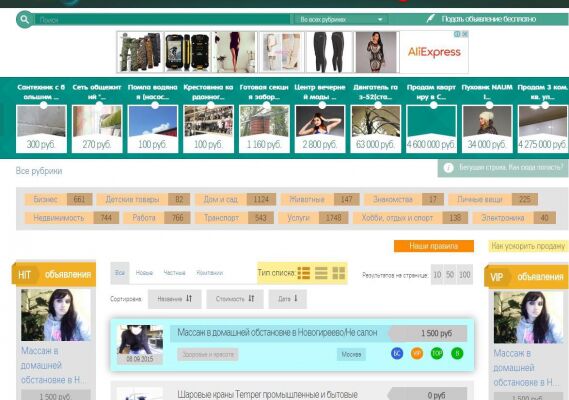The image size is (569, 400).
Task: Click the orange 'Наши правила' button
Action: pyautogui.click(x=434, y=246)
